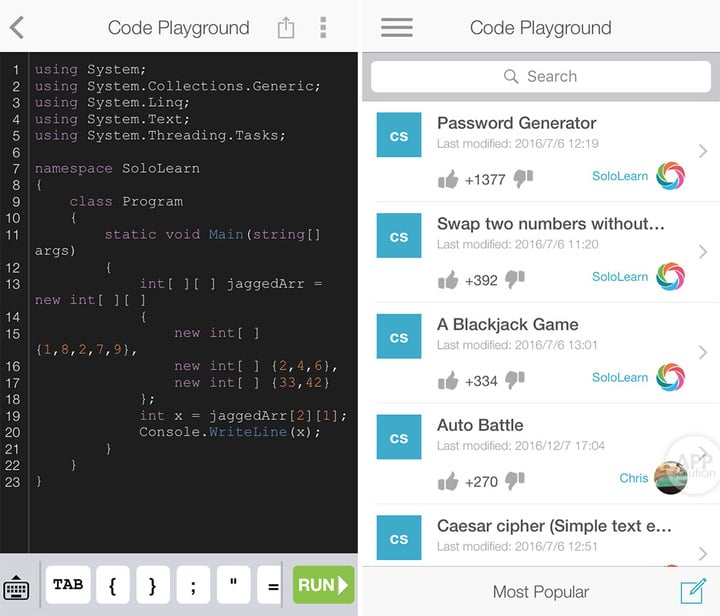Screen dimensions: 720x616
Task: Open the Password Generator title
Action: [517, 123]
